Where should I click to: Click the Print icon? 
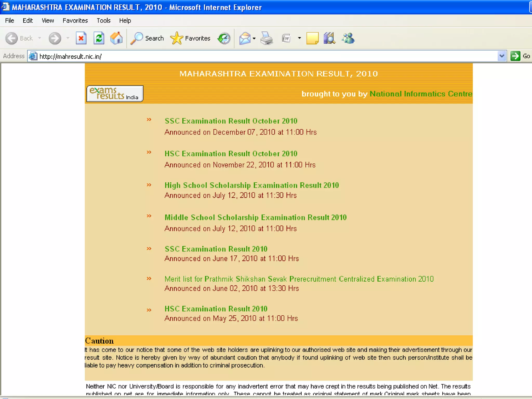267,38
